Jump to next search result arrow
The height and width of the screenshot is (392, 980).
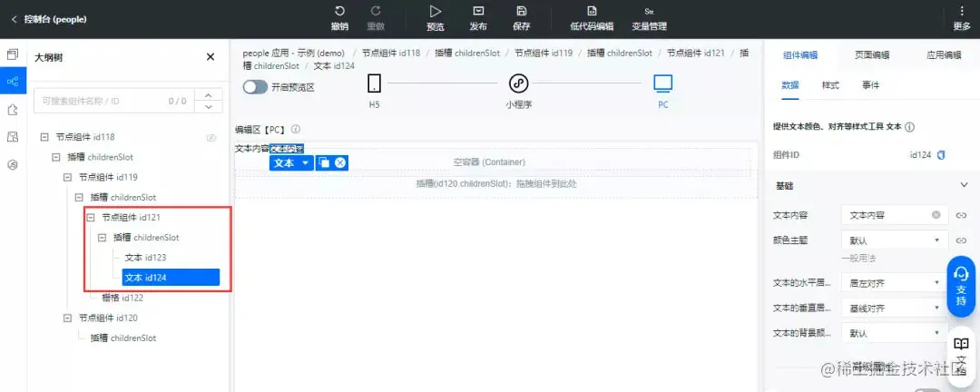[x=209, y=107]
